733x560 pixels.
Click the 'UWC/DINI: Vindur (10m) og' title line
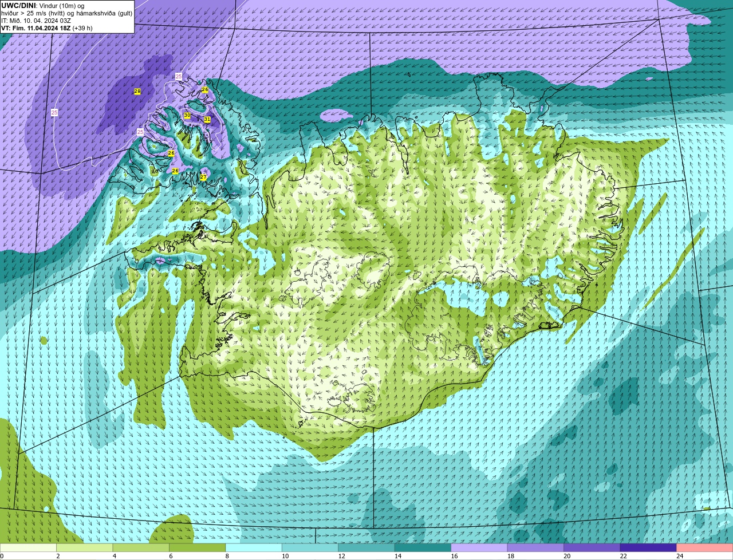[43, 6]
